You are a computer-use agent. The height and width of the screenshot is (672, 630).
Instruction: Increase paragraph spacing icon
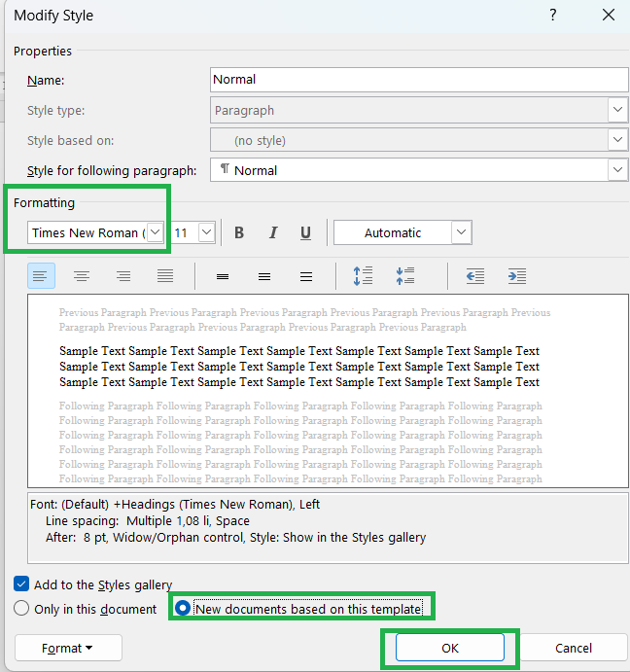pos(363,276)
